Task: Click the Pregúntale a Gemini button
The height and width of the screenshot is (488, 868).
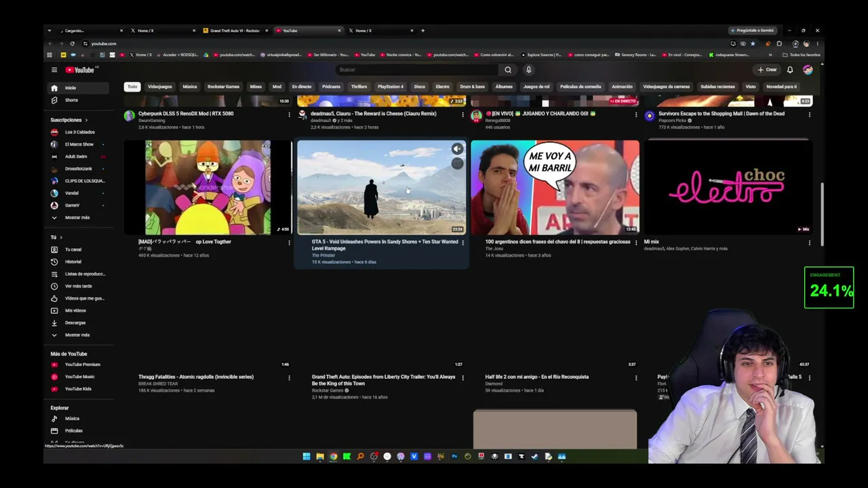Action: pos(752,30)
